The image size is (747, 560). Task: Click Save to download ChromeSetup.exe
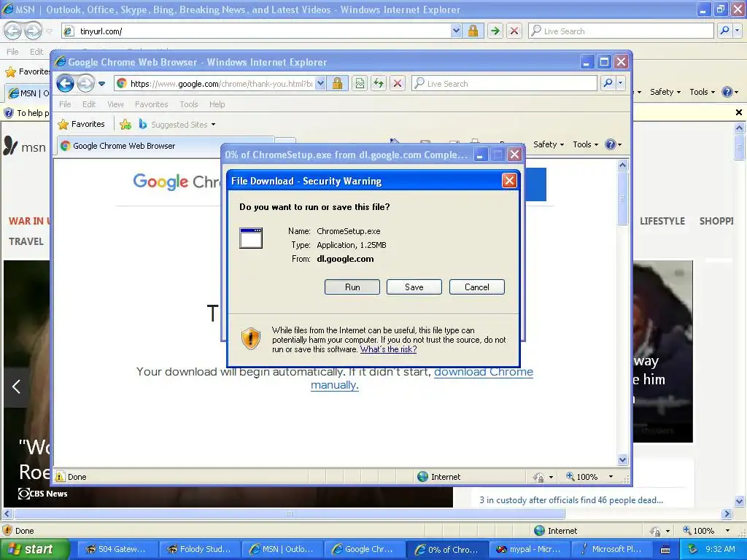[414, 287]
